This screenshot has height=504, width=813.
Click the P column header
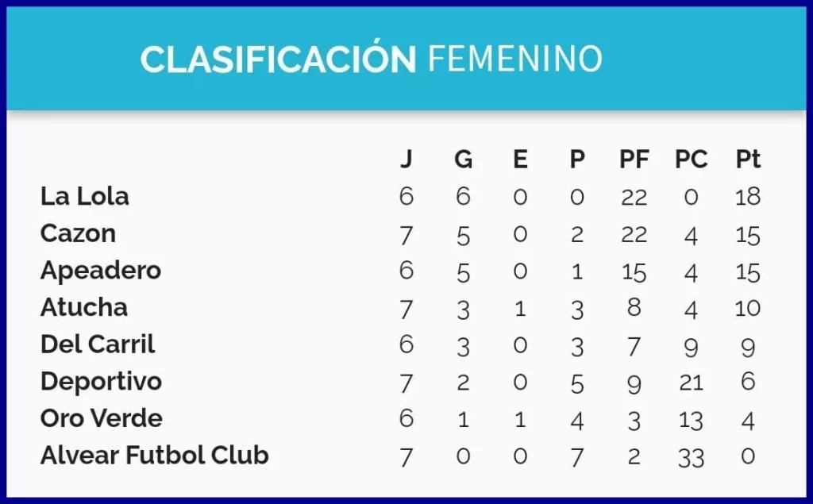(x=577, y=160)
